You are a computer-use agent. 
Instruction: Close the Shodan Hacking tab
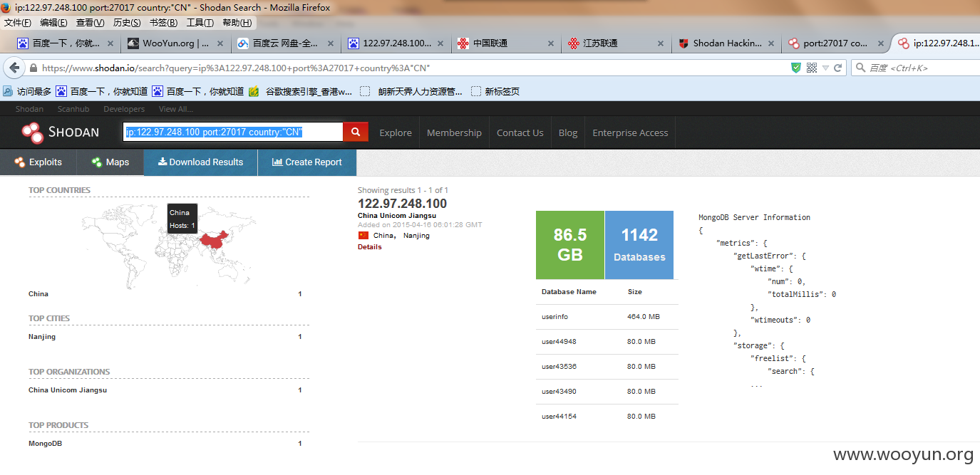772,43
